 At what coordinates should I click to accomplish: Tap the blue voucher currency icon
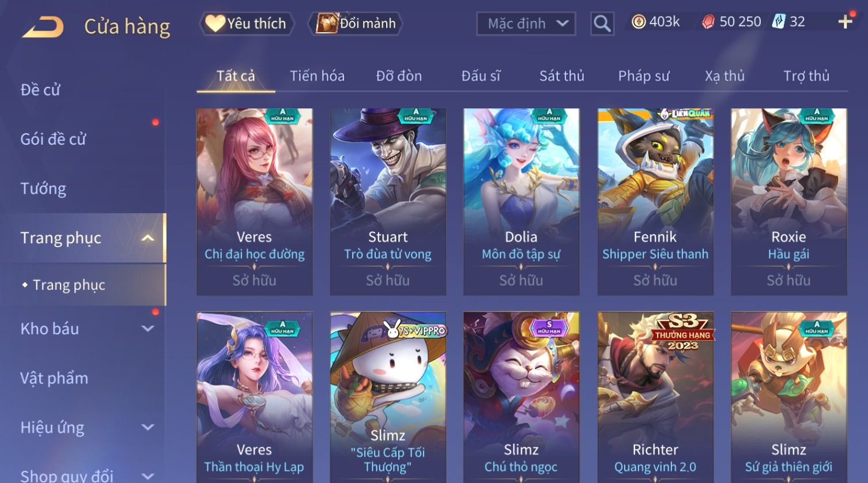point(779,22)
